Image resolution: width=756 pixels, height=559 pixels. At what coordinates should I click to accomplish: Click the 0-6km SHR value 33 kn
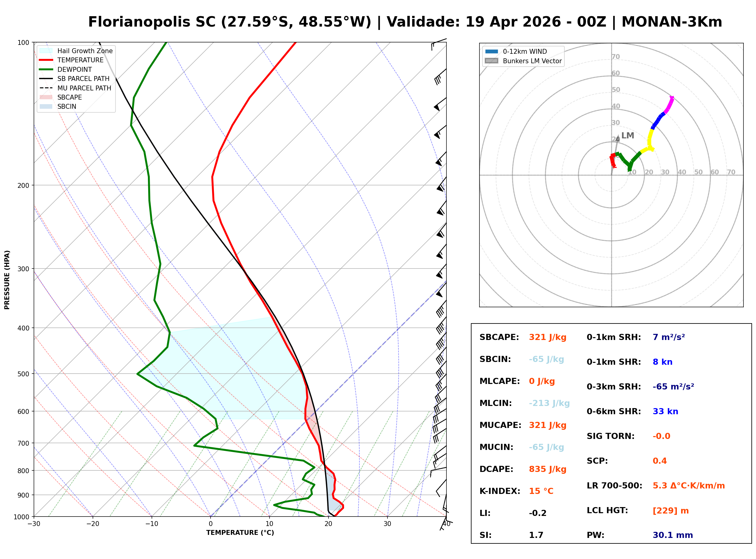[x=666, y=412]
